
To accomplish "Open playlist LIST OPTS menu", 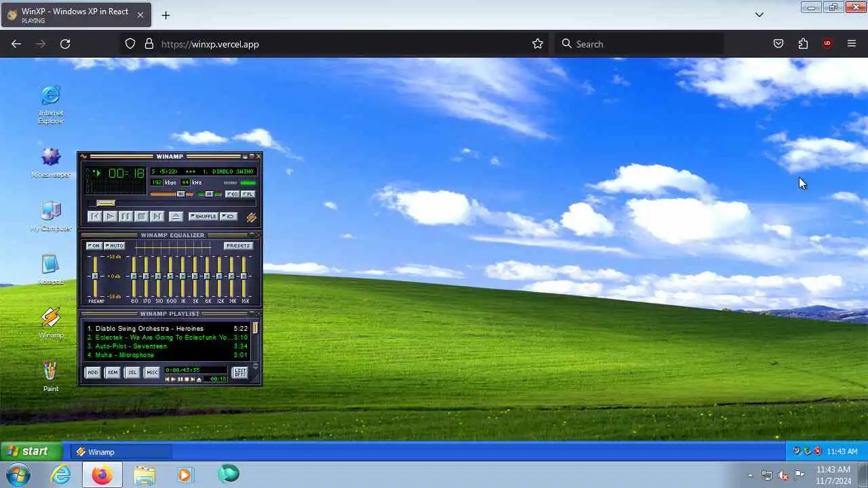I will point(240,373).
